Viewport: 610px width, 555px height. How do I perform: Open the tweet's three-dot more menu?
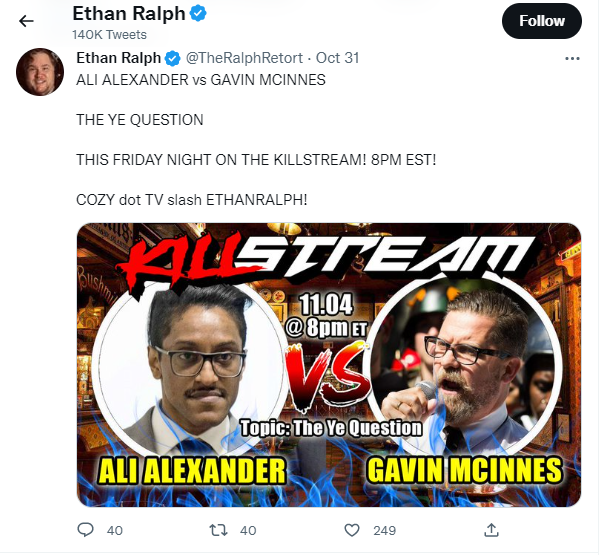click(572, 59)
